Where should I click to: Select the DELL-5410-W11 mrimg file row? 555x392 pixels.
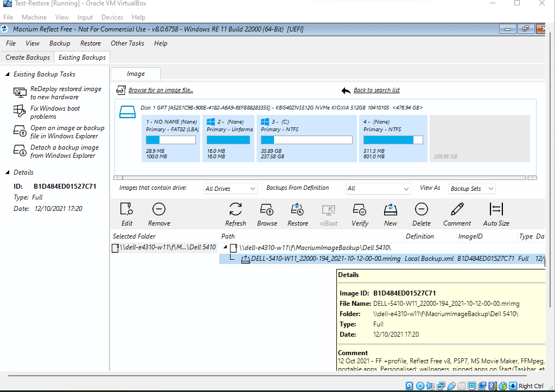382,259
